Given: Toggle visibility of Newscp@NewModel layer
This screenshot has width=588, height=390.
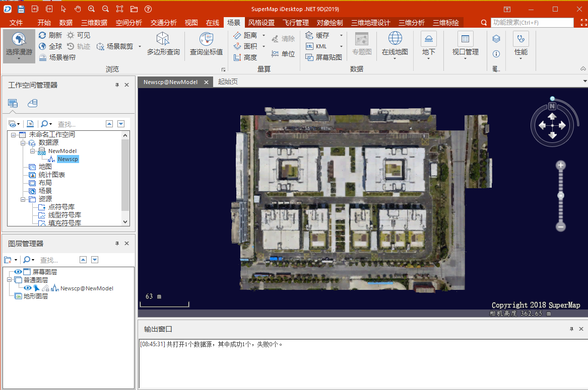Looking at the screenshot, I should click(x=28, y=288).
